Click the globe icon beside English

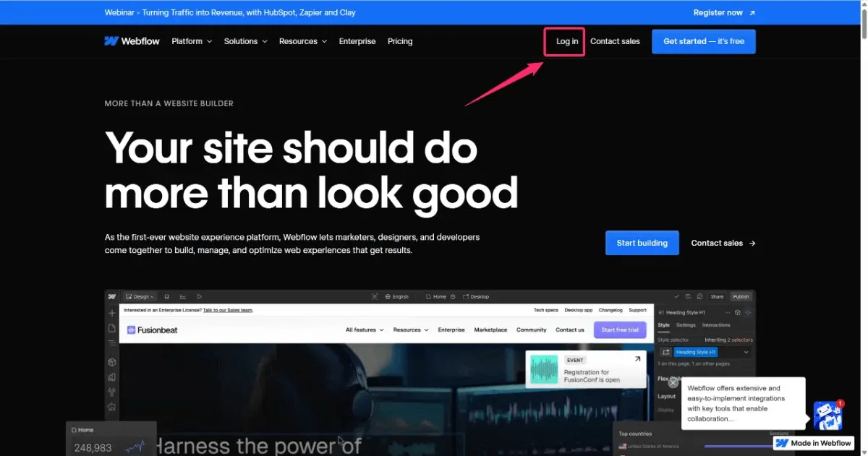pos(388,296)
